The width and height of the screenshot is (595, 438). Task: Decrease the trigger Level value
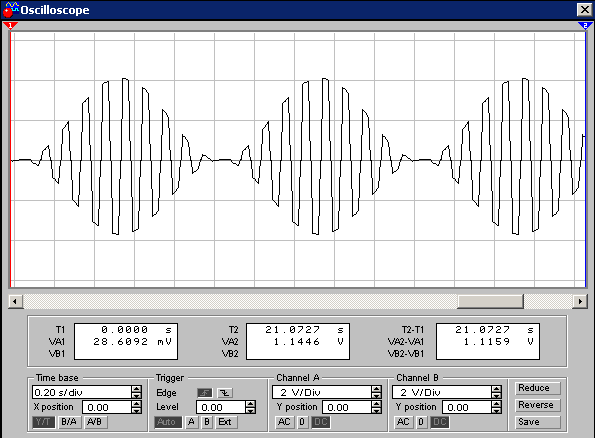pyautogui.click(x=250, y=410)
